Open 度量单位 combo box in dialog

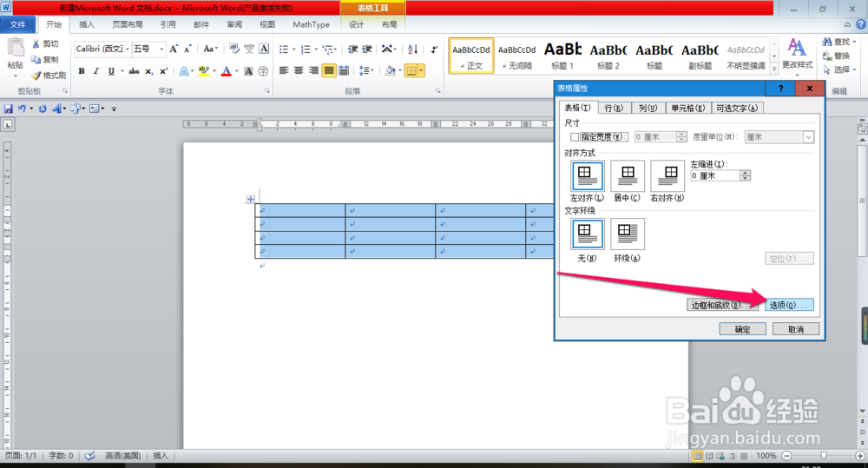coord(779,137)
